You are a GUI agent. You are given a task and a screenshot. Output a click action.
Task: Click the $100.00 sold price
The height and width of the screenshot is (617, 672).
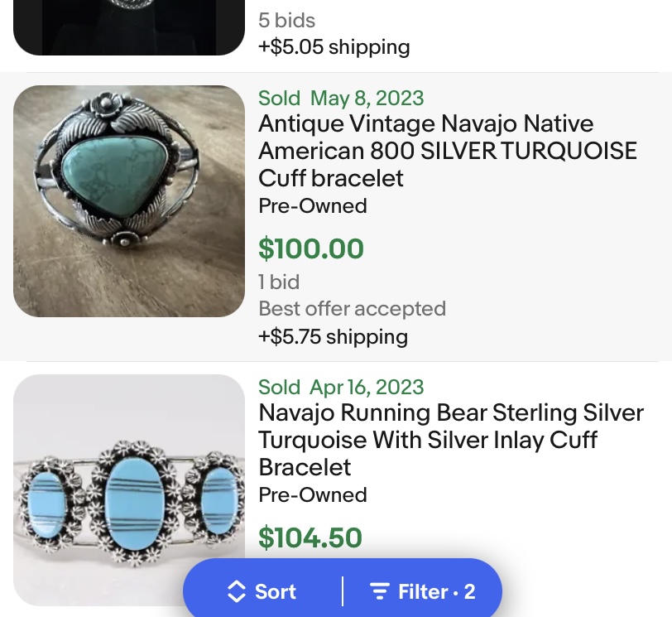[x=311, y=248]
